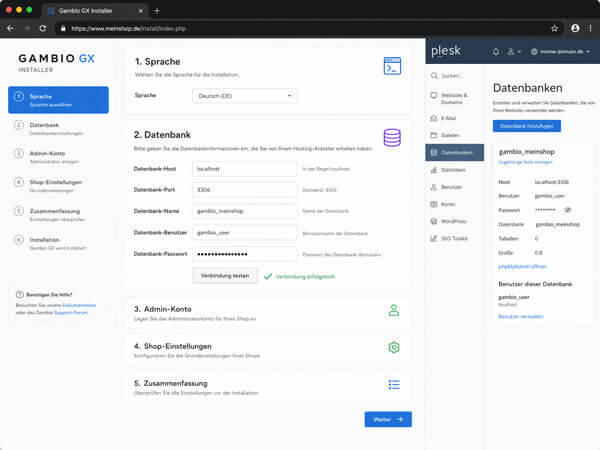The width and height of the screenshot is (600, 450).
Task: Select step 4 Shop-Einstellungen in installer sidebar
Action: (58, 186)
